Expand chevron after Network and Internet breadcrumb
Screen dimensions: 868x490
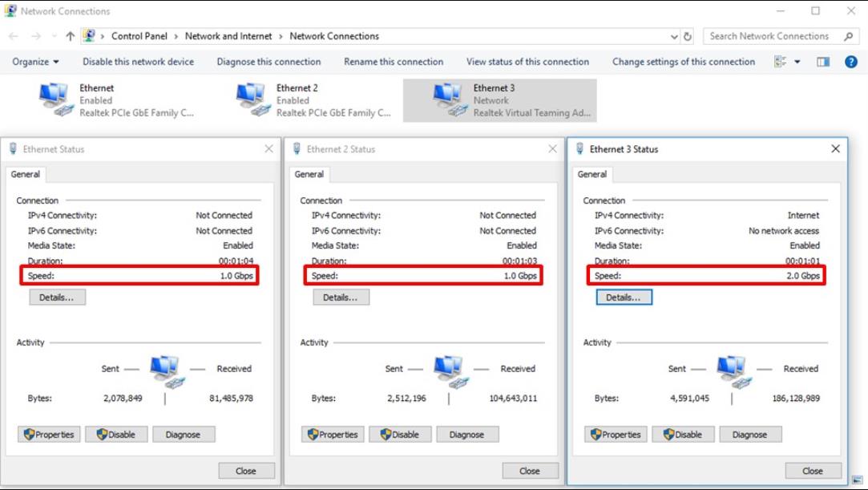(281, 37)
